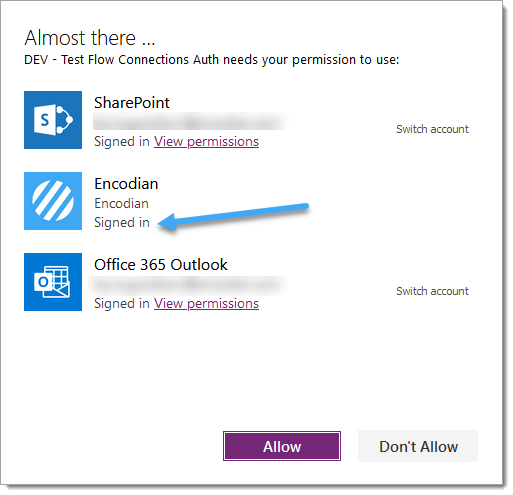This screenshot has width=513, height=495.
Task: Open View permissions link under Office 365 Outlook
Action: click(x=206, y=304)
